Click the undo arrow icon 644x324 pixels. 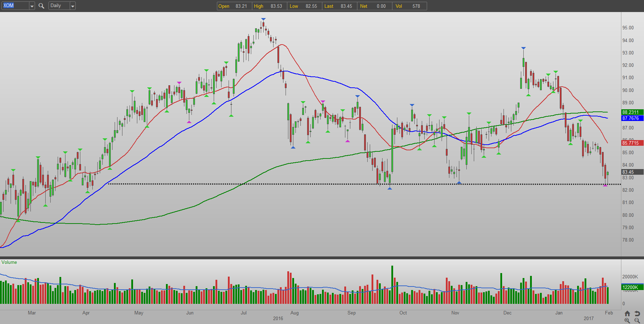click(637, 313)
